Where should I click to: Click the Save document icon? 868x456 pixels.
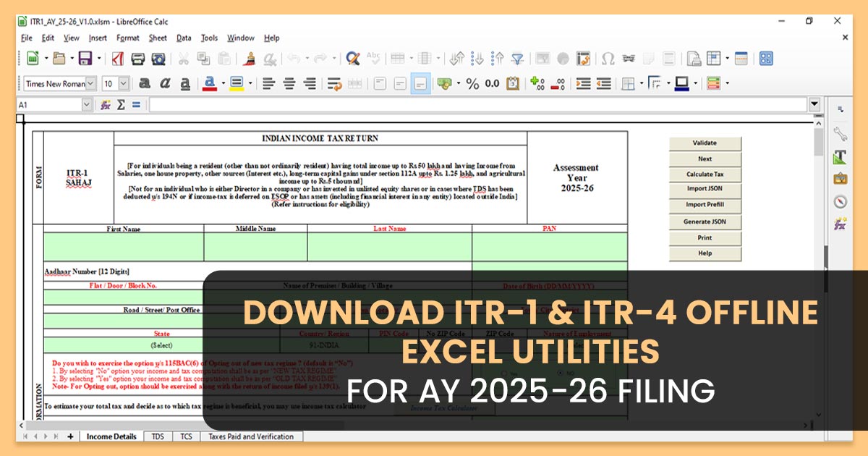(x=85, y=59)
